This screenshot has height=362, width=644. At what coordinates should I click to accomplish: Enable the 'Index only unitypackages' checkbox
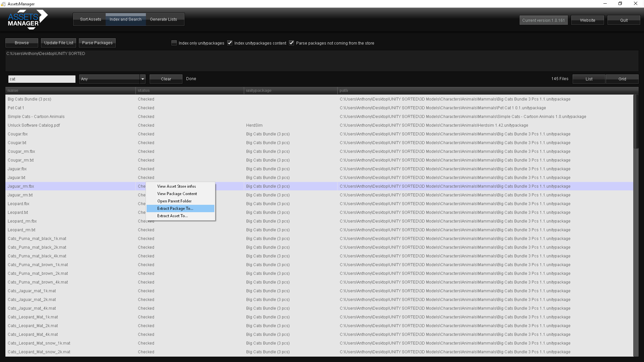point(174,43)
